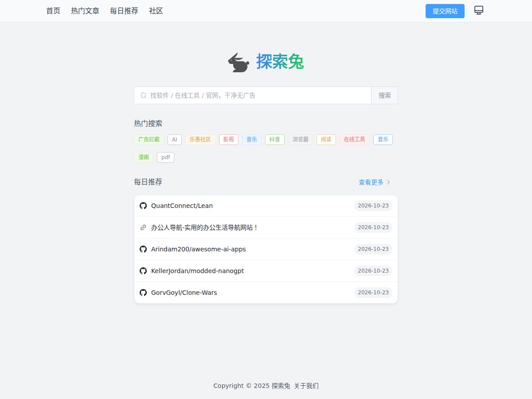Click the magnifier icon in search box
Image resolution: width=532 pixels, height=399 pixels.
[144, 95]
